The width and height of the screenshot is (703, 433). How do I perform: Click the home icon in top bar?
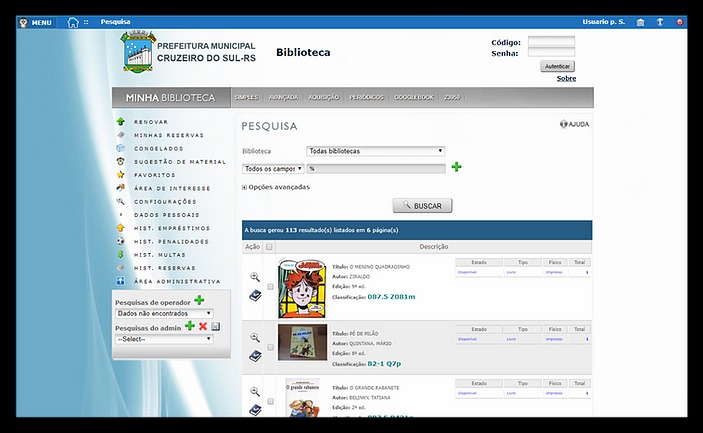click(x=73, y=22)
